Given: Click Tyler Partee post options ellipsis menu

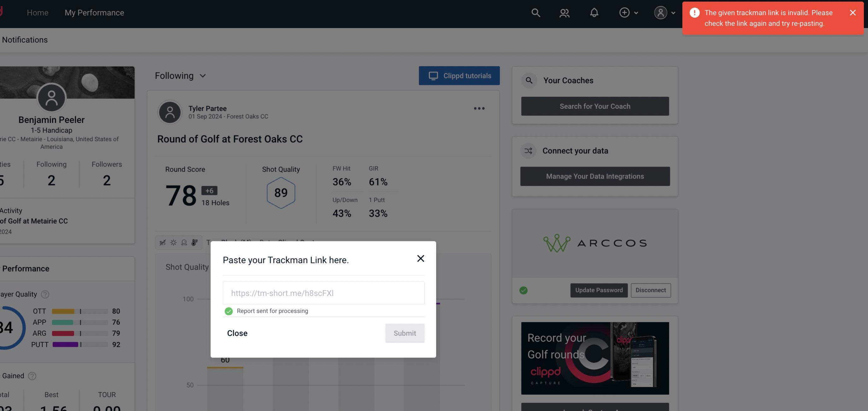Looking at the screenshot, I should click(x=479, y=109).
